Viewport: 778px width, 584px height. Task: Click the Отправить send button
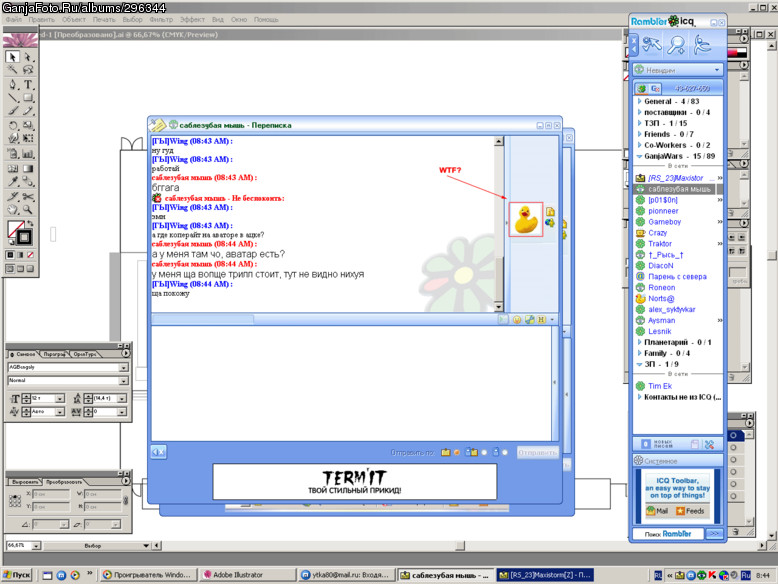click(537, 453)
